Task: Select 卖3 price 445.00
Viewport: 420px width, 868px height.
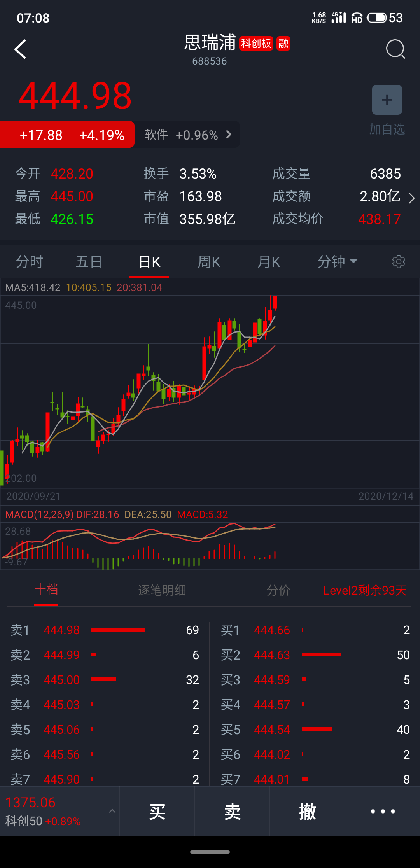Action: click(62, 680)
